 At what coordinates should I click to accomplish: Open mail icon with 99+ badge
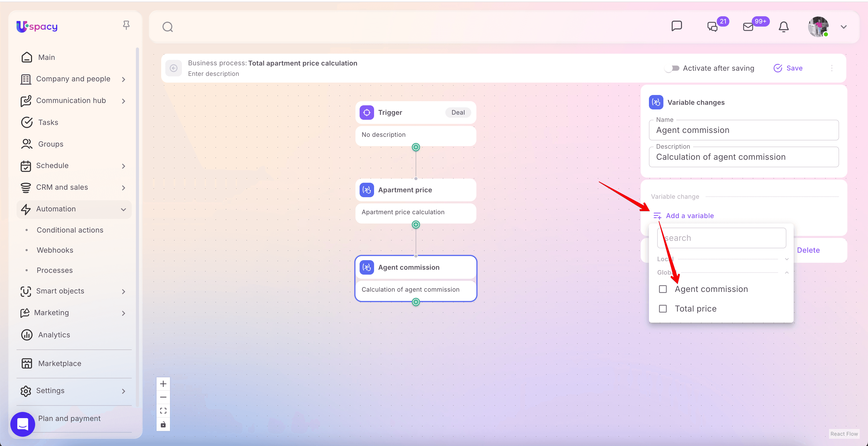click(x=748, y=27)
